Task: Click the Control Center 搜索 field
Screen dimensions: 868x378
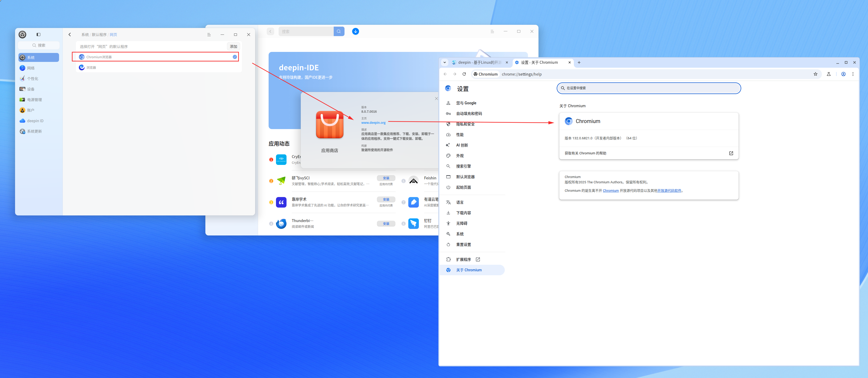Action: [39, 45]
